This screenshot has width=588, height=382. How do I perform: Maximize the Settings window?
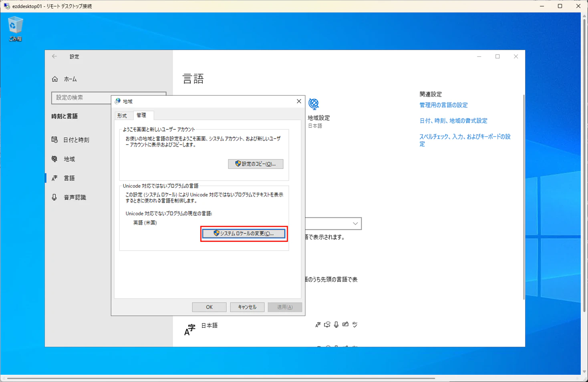[x=497, y=56]
